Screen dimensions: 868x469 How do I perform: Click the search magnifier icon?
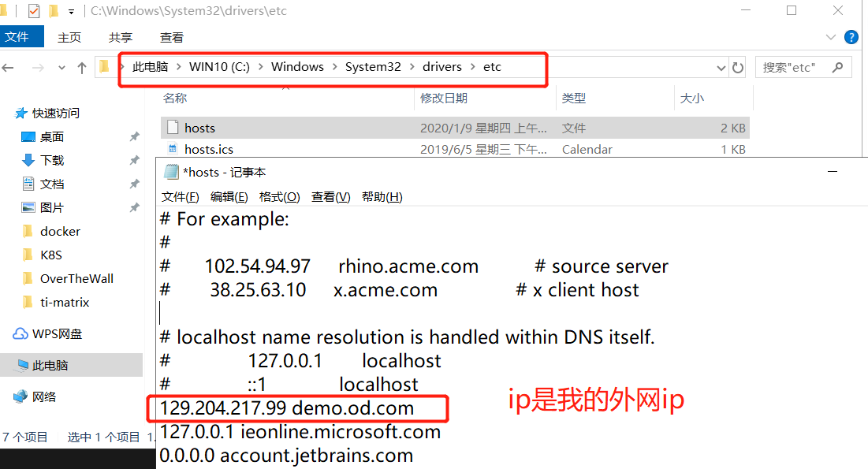coord(837,68)
